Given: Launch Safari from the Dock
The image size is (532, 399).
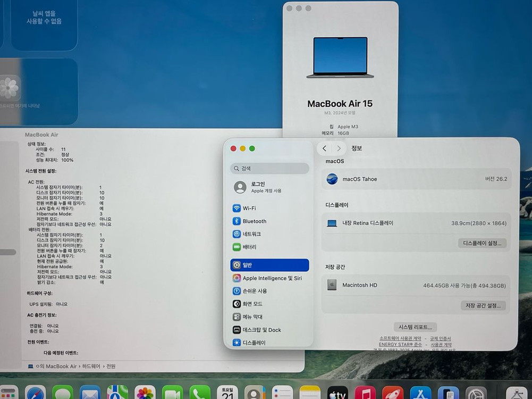Looking at the screenshot, I should click(x=34, y=394).
